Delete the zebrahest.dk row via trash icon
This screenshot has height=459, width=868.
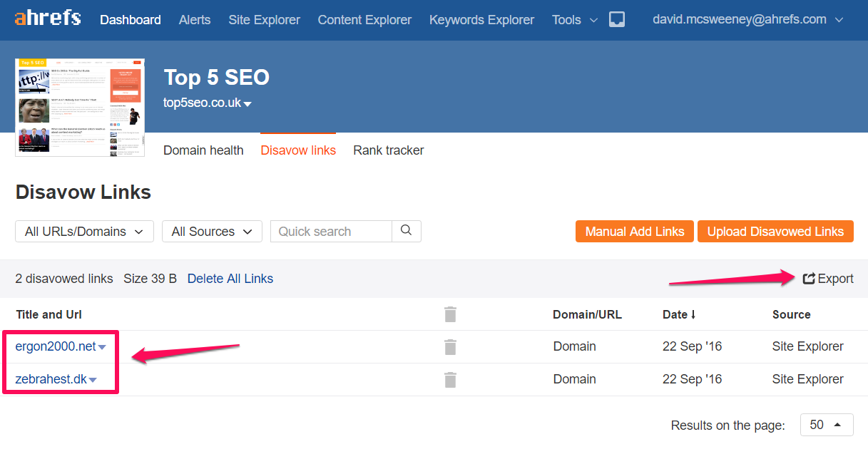450,379
